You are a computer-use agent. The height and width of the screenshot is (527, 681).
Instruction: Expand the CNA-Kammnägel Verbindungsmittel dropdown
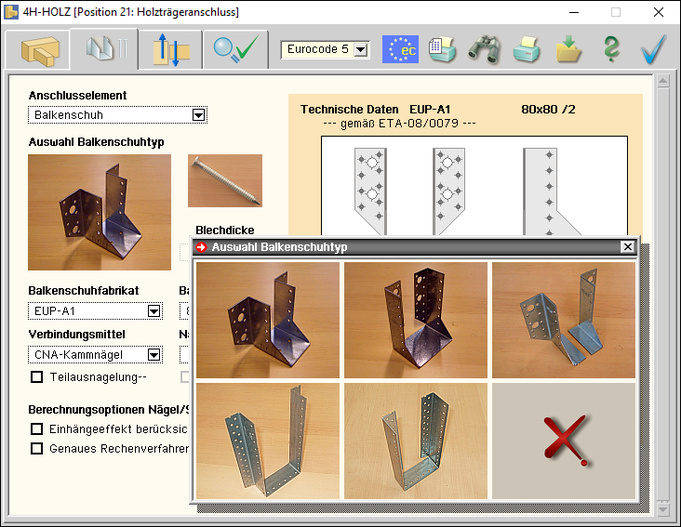click(x=153, y=354)
